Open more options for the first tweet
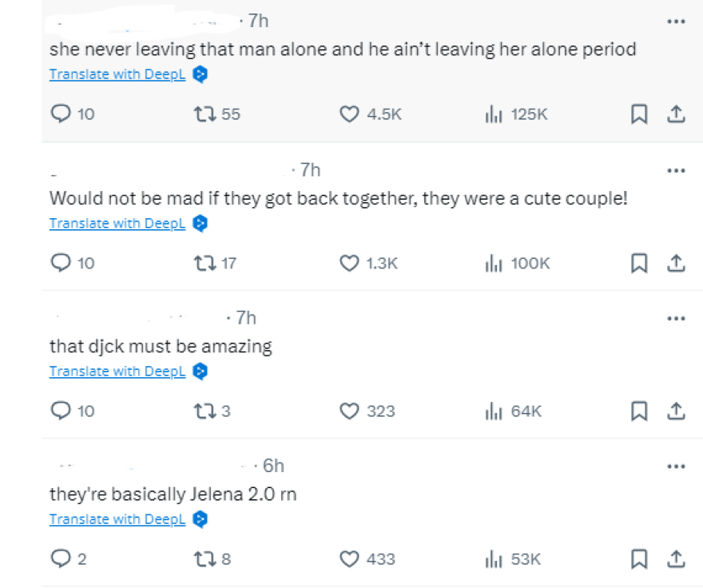The image size is (703, 588). (x=676, y=21)
